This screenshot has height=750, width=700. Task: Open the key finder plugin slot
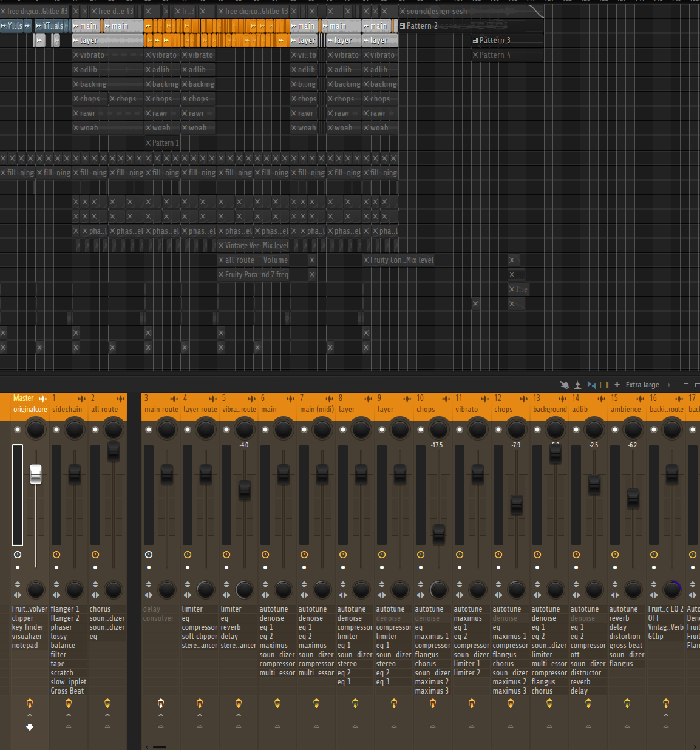28,627
